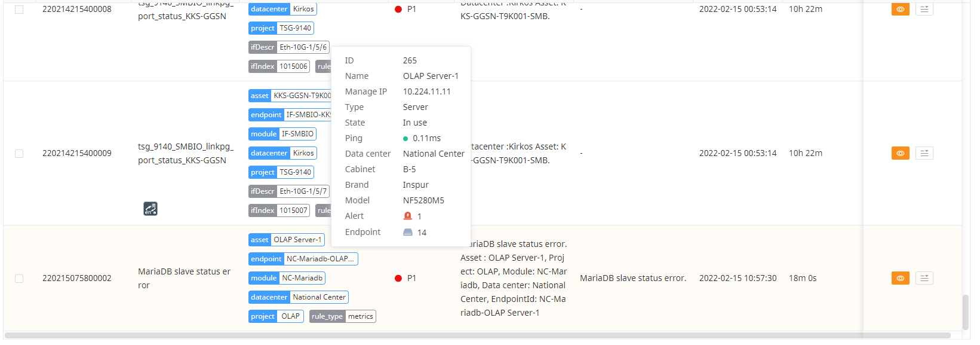Click the datacenter National Center tag
980x345 pixels.
click(x=298, y=297)
